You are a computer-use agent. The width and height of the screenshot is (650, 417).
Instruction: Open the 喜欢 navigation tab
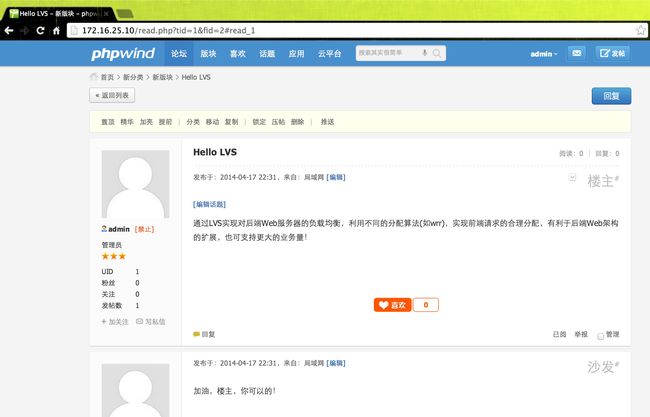238,53
